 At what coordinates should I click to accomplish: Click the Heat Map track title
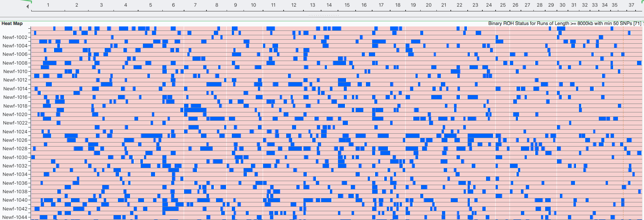[x=12, y=24]
